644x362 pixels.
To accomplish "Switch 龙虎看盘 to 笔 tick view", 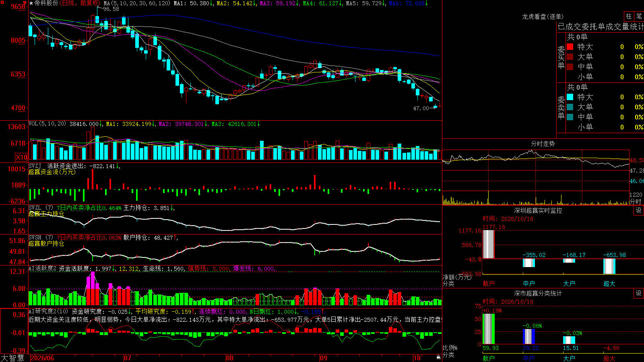I will point(639,16).
